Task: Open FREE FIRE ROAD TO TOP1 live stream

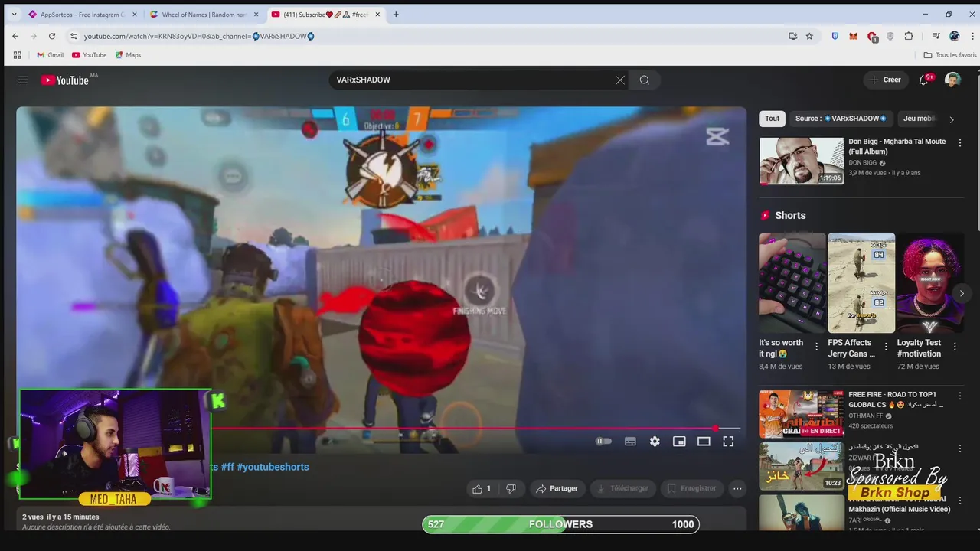Action: 802,413
